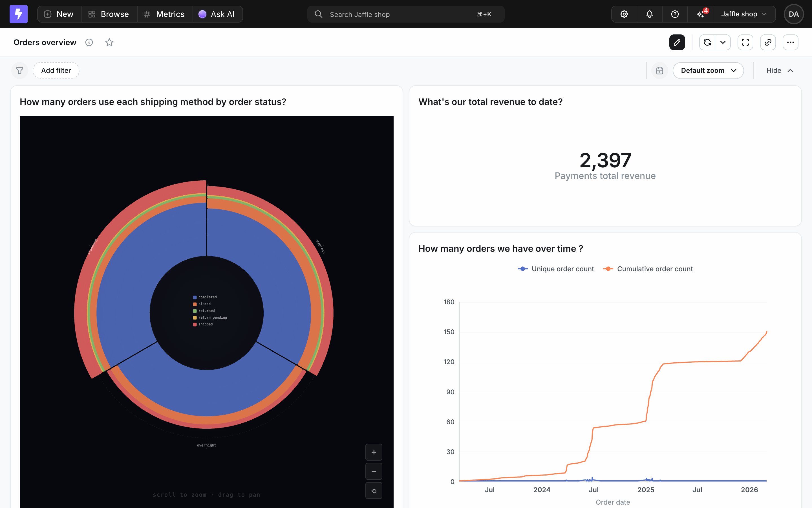Click the overnight segment label

[207, 445]
